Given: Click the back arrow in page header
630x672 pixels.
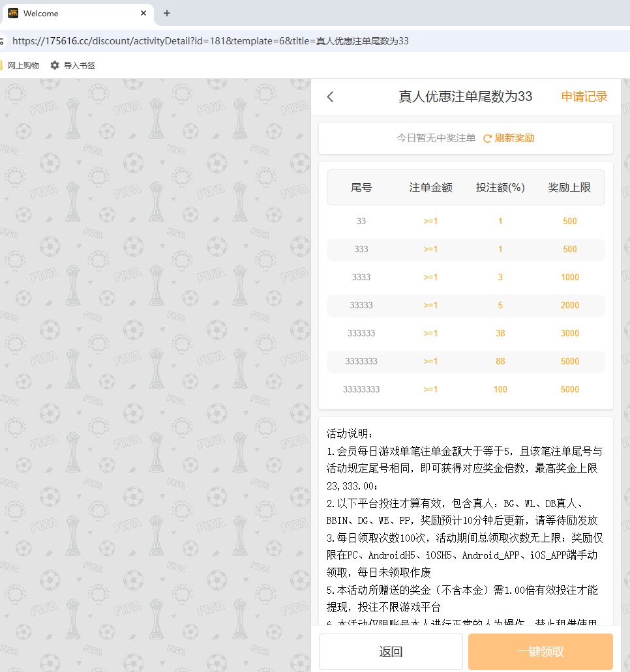Looking at the screenshot, I should (x=331, y=97).
